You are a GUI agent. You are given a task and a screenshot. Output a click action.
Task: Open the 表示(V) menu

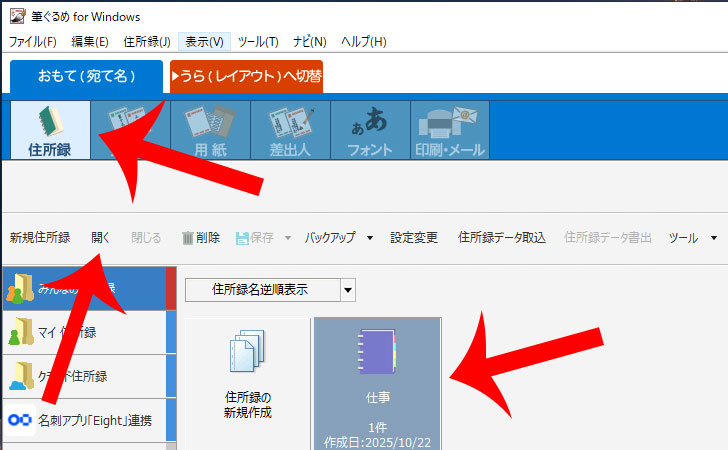click(204, 41)
